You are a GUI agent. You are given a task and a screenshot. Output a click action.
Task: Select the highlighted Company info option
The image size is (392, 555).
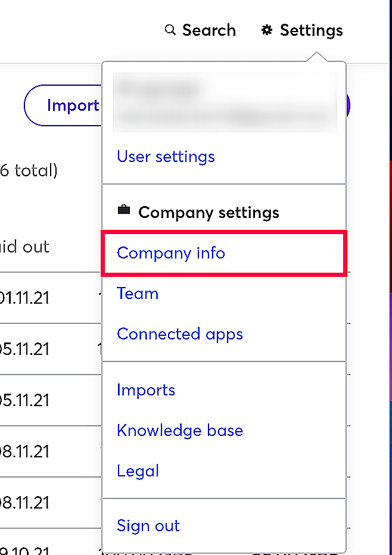(171, 253)
